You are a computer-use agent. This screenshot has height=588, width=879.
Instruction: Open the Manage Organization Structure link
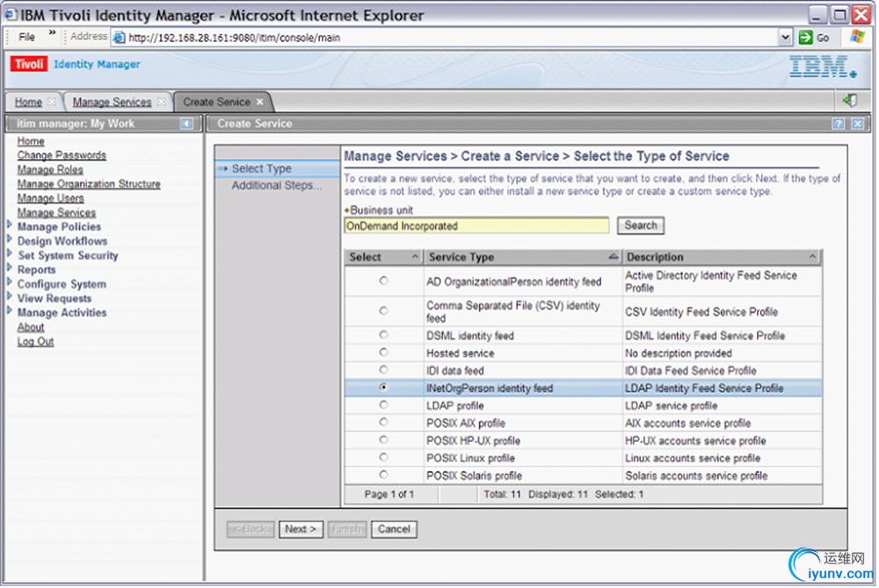pos(89,184)
